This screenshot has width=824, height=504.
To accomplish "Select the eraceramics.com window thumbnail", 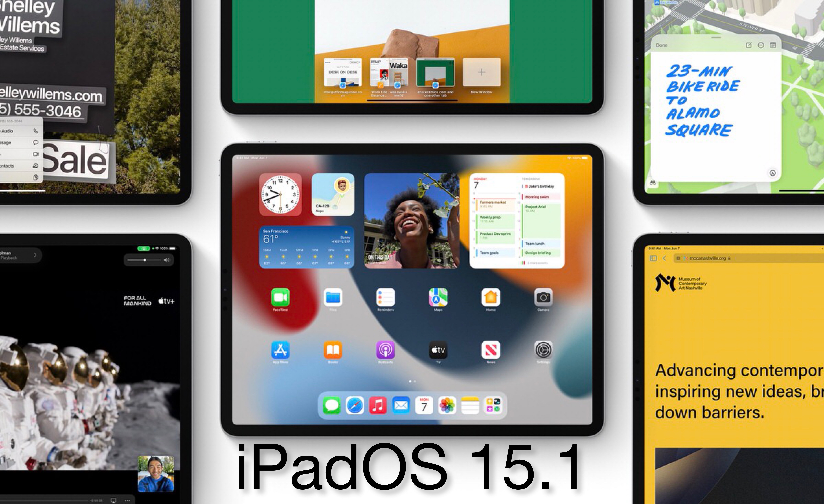I will click(x=435, y=72).
